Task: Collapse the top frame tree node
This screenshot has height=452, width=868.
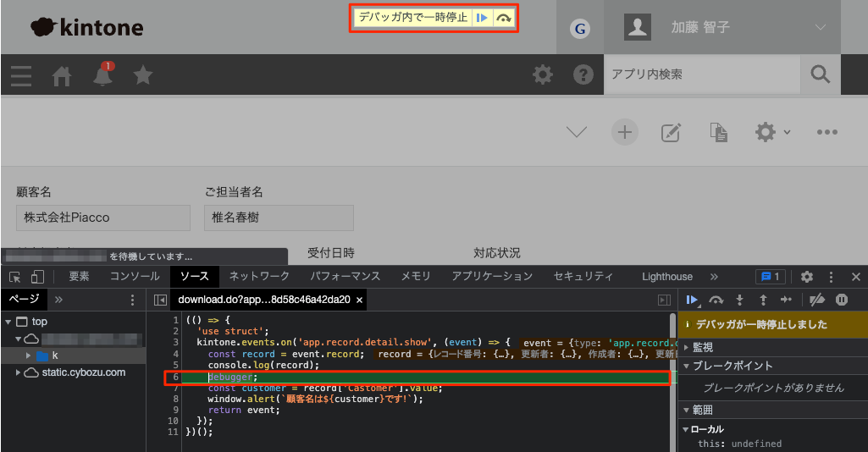Action: coord(8,322)
